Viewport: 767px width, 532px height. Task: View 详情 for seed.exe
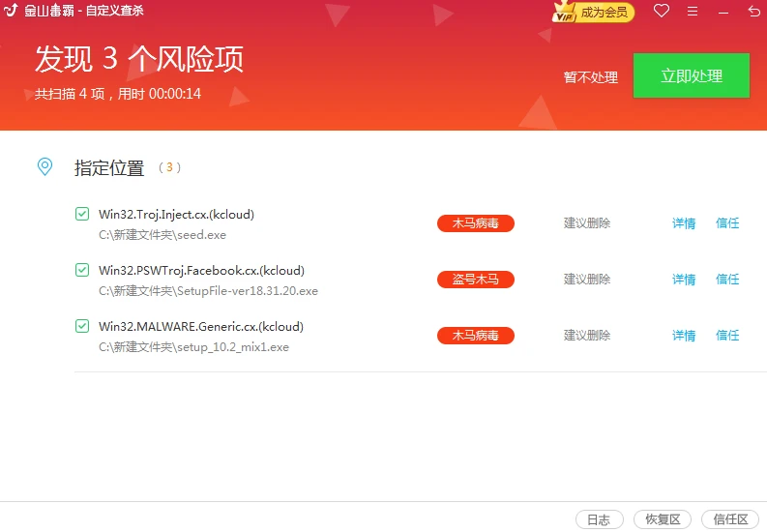coord(684,223)
